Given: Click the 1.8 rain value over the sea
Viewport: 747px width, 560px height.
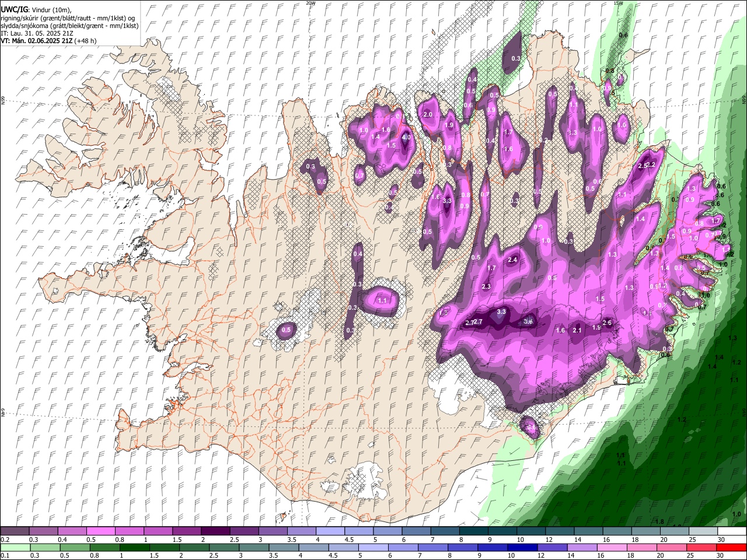Looking at the screenshot, I should pos(660,521).
